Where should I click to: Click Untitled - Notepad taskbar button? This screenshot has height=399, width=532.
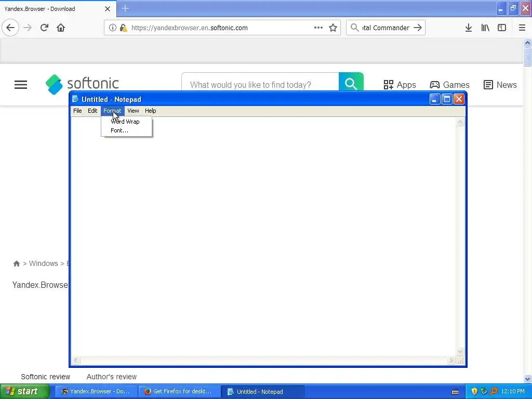(x=262, y=391)
